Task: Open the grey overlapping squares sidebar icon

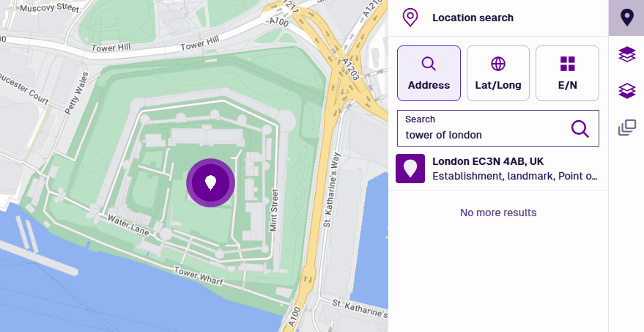Action: tap(626, 128)
